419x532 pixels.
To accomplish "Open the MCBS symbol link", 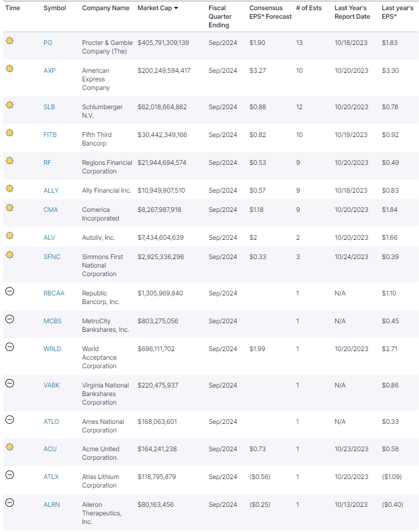I will coord(52,321).
